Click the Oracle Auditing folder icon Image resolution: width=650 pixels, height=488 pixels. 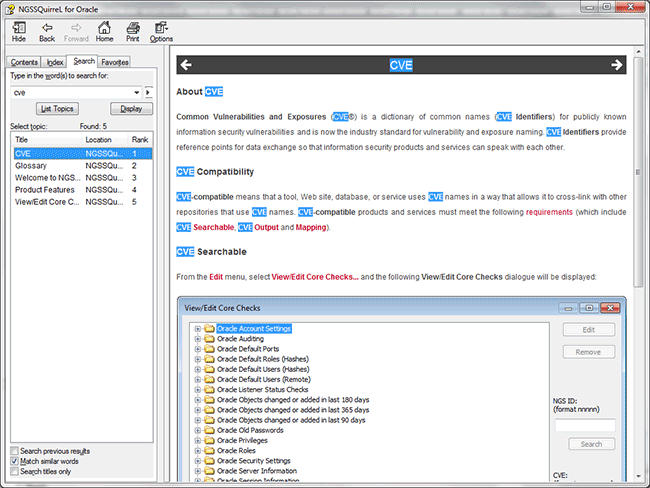point(209,339)
